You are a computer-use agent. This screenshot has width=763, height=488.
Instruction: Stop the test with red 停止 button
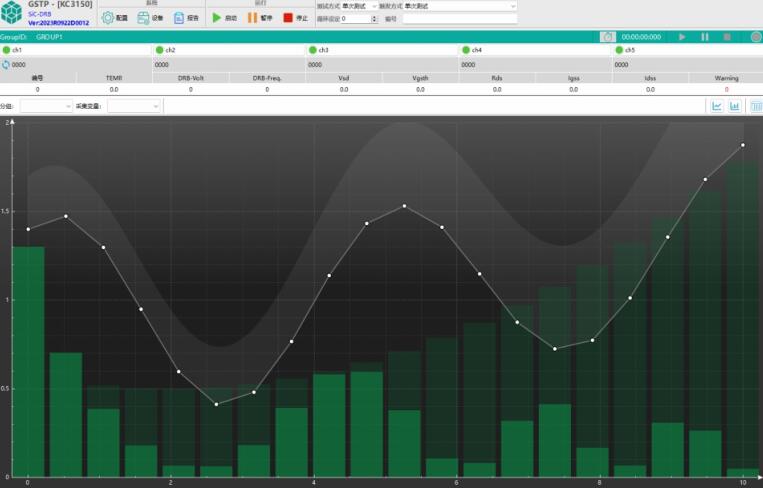pyautogui.click(x=295, y=18)
